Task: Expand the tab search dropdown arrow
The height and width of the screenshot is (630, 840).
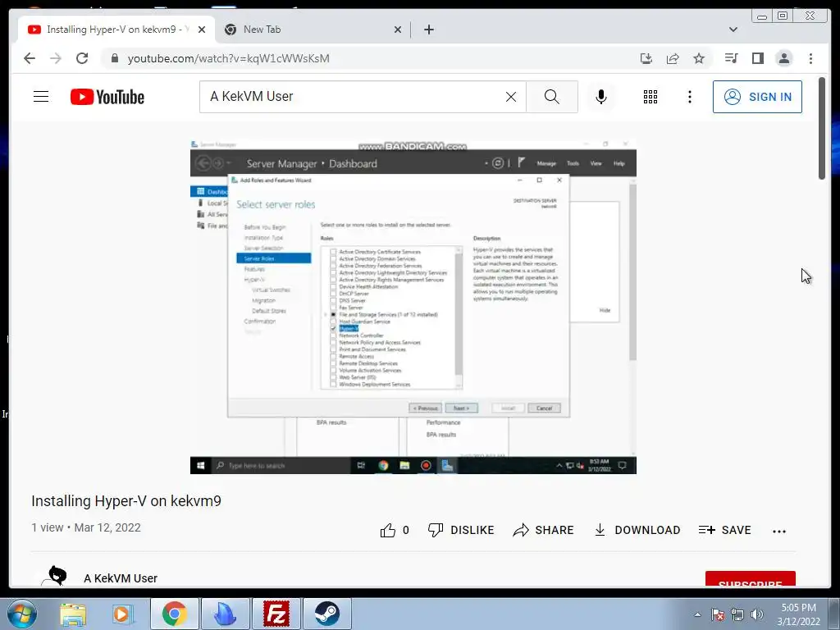Action: coord(733,30)
